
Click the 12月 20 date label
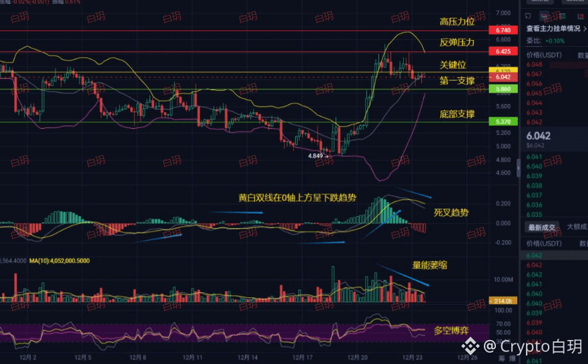click(x=357, y=357)
